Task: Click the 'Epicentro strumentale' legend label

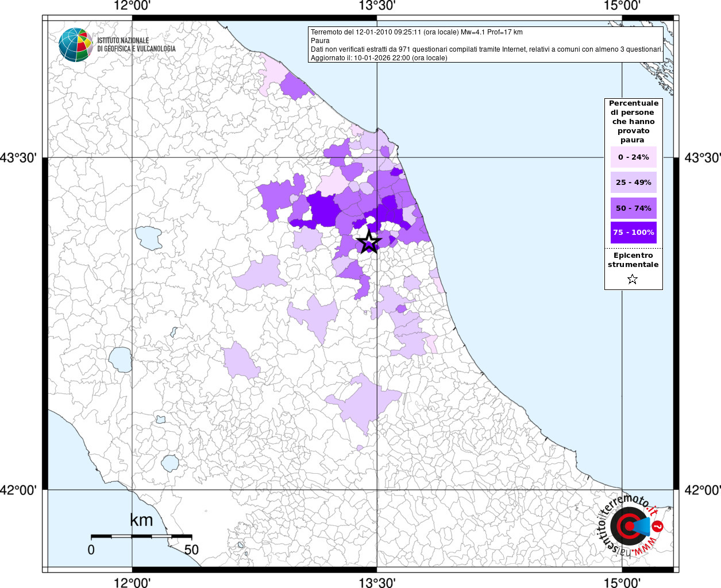Action: pos(633,260)
